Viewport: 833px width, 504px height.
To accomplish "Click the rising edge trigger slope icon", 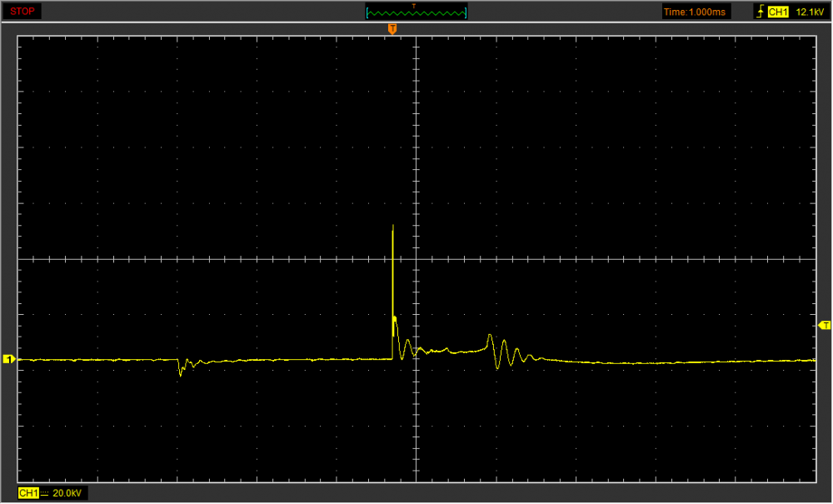I will (x=760, y=12).
